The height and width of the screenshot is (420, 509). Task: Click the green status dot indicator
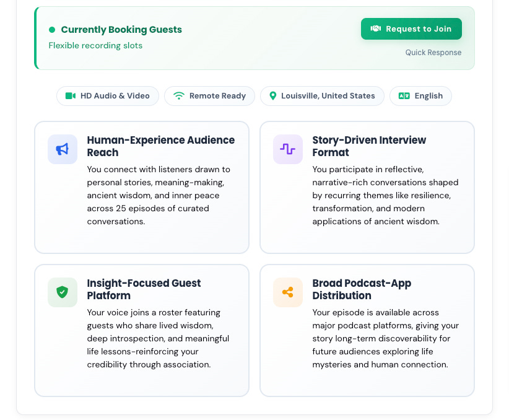point(52,30)
